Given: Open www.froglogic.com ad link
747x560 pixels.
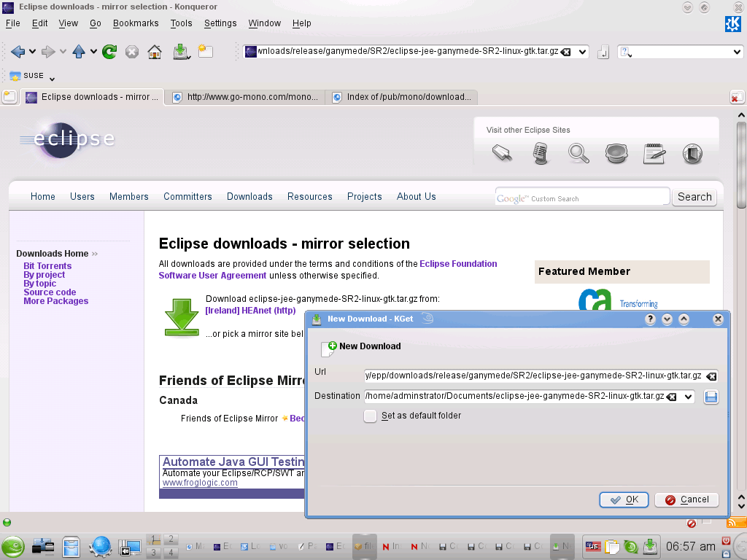Looking at the screenshot, I should click(200, 483).
